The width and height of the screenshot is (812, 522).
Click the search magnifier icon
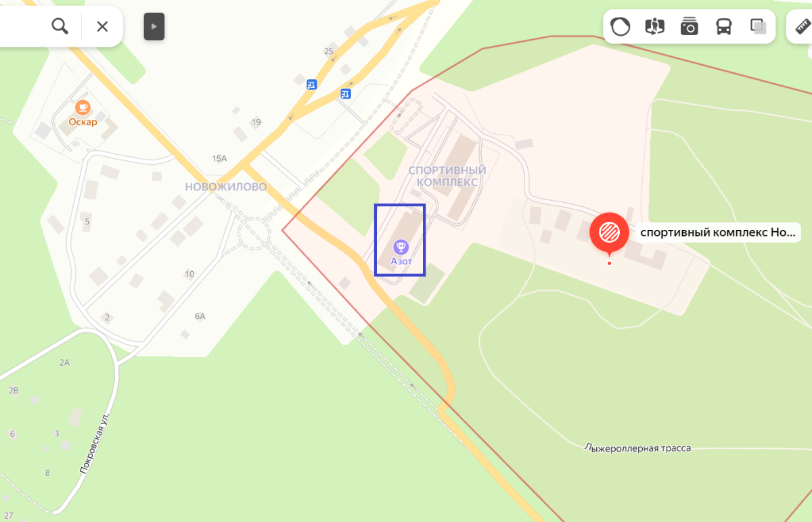[x=60, y=26]
